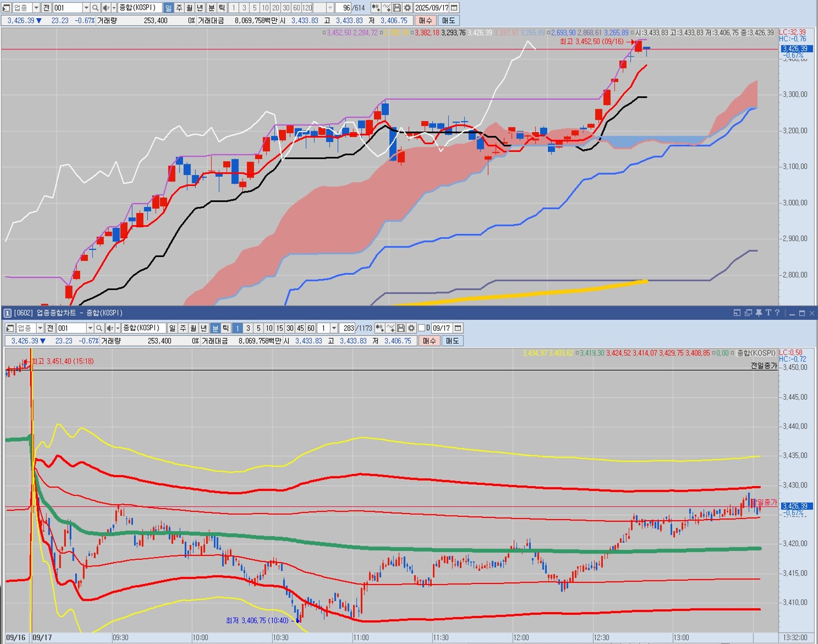Click the question mark help icon
The width and height of the screenshot is (818, 644).
tap(777, 313)
